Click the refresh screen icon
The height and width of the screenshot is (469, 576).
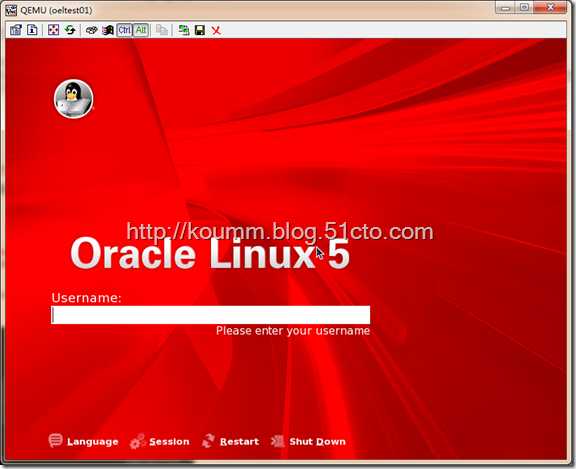[x=70, y=30]
